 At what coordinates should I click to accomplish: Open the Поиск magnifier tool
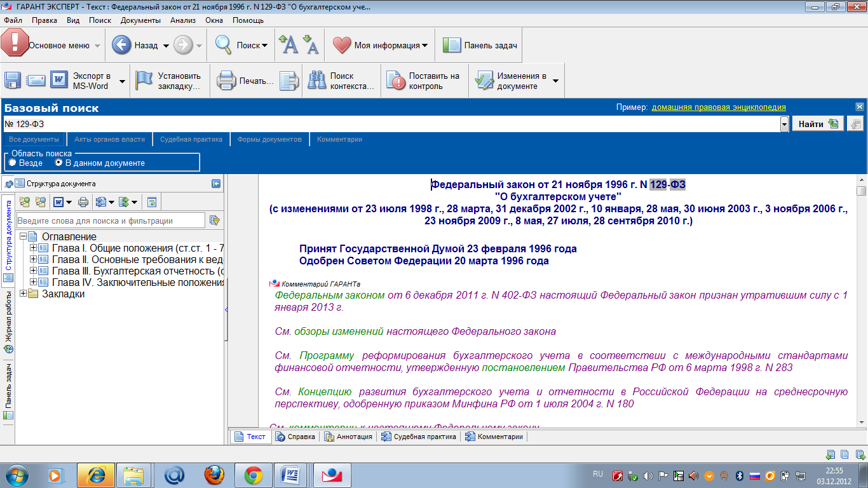coord(224,45)
